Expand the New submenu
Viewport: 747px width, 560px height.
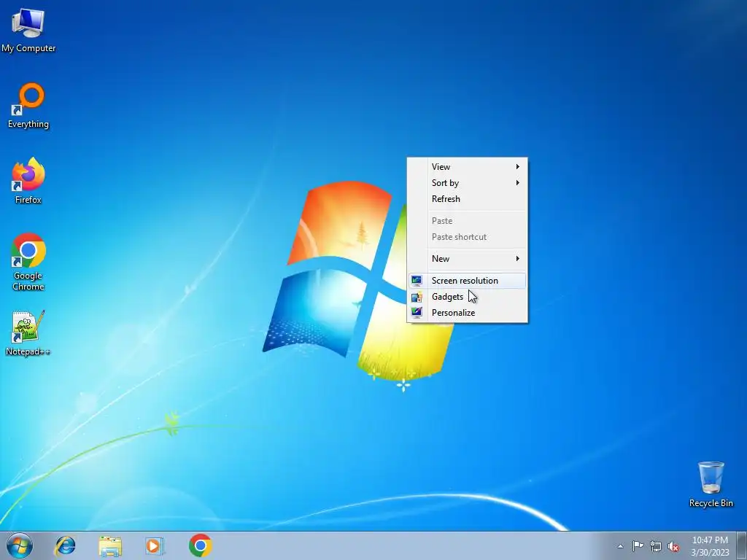pos(468,259)
